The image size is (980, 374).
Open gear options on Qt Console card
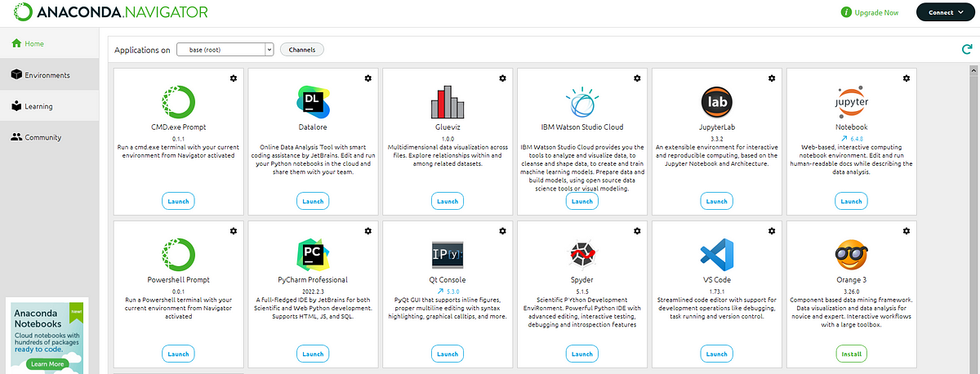(502, 231)
